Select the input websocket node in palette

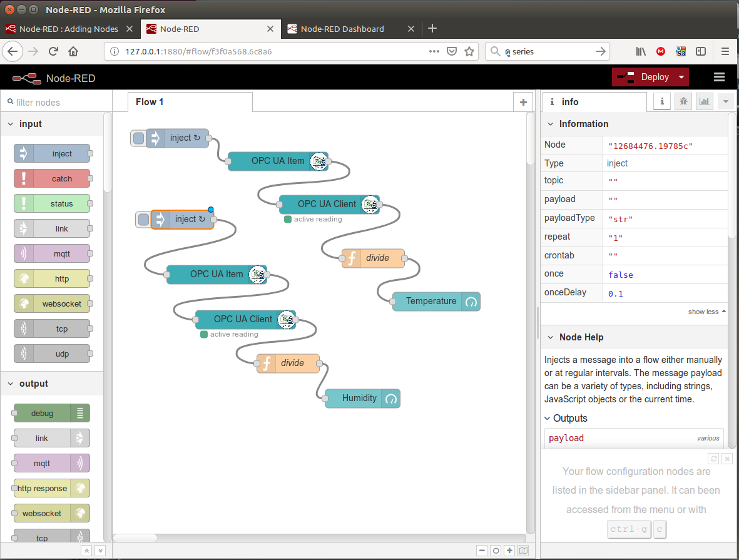pos(52,303)
